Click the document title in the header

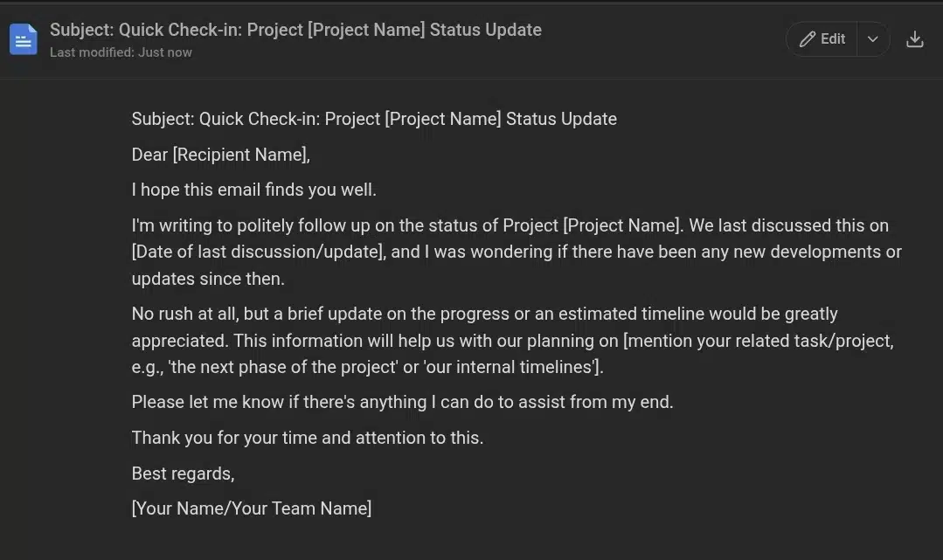(295, 30)
